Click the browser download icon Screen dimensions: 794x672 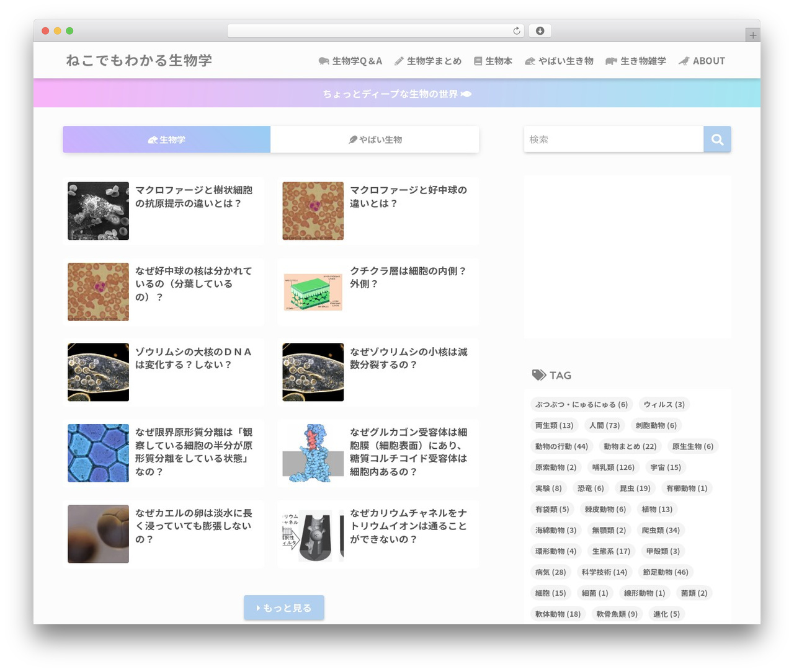coord(540,31)
